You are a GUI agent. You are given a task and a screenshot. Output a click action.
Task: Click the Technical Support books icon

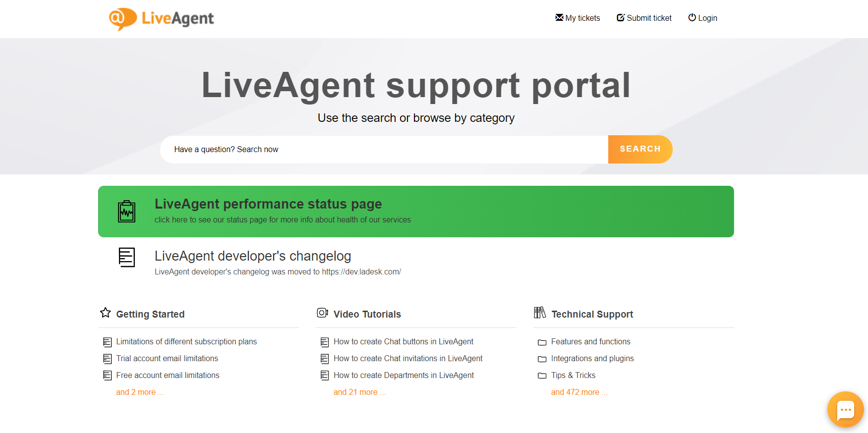tap(539, 313)
